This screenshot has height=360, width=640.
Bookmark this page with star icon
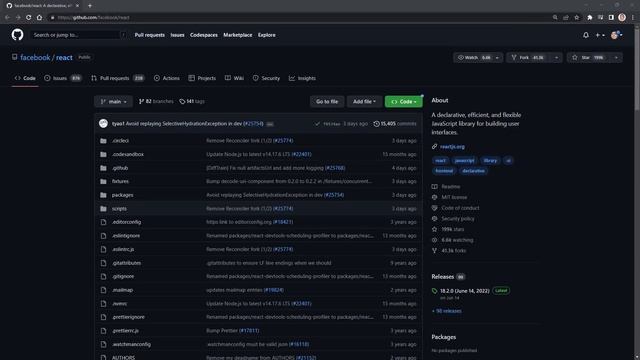(577, 18)
